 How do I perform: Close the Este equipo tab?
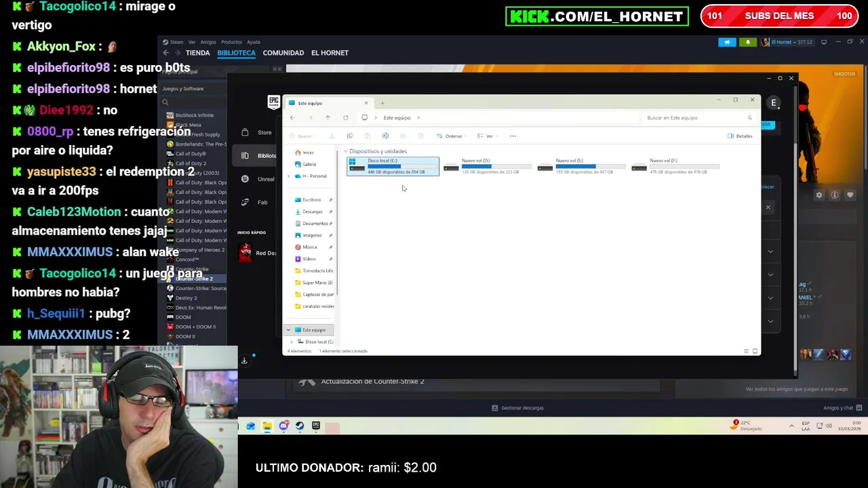point(366,103)
